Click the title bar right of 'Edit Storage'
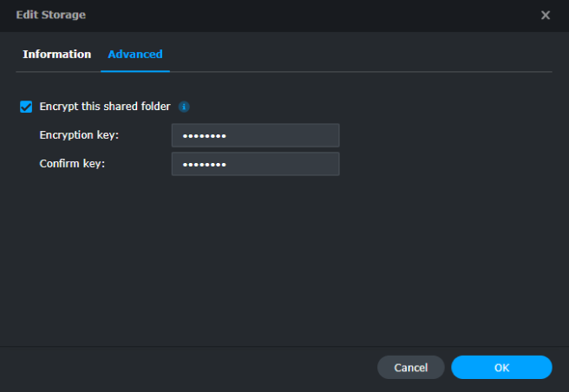Image resolution: width=569 pixels, height=392 pixels. (304, 16)
